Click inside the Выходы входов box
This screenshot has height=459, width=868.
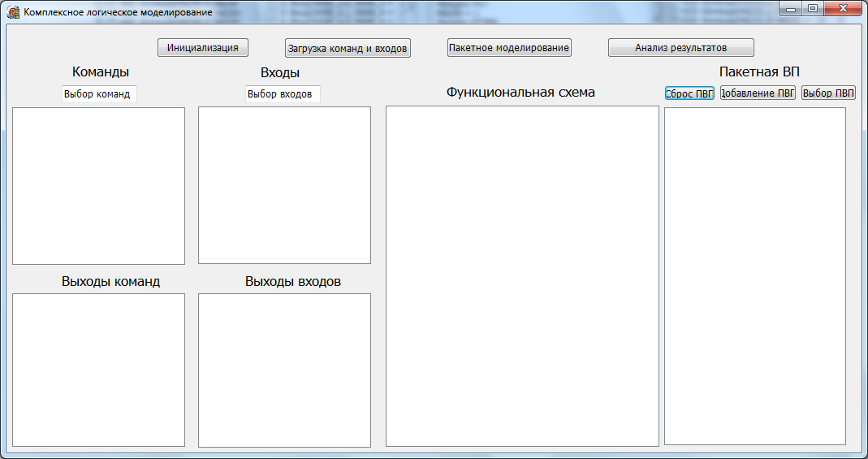tap(284, 370)
